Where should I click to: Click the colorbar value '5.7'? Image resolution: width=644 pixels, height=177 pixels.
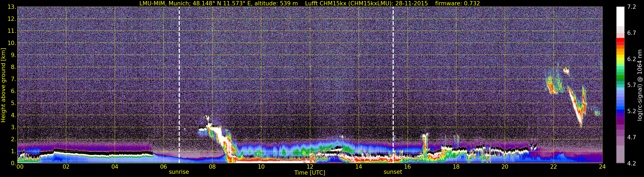[x=632, y=85]
